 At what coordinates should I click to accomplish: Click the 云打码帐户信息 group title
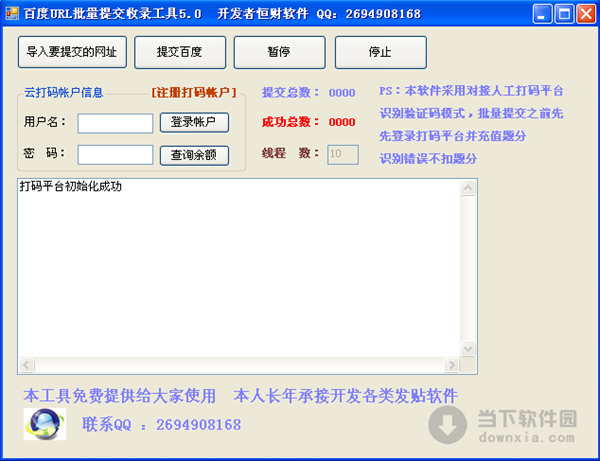(x=64, y=93)
